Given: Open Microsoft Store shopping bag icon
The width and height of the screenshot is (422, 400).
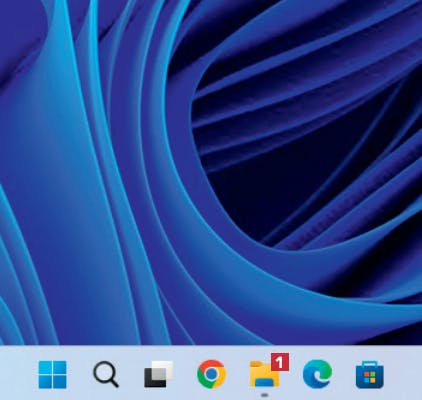Looking at the screenshot, I should pyautogui.click(x=370, y=375).
